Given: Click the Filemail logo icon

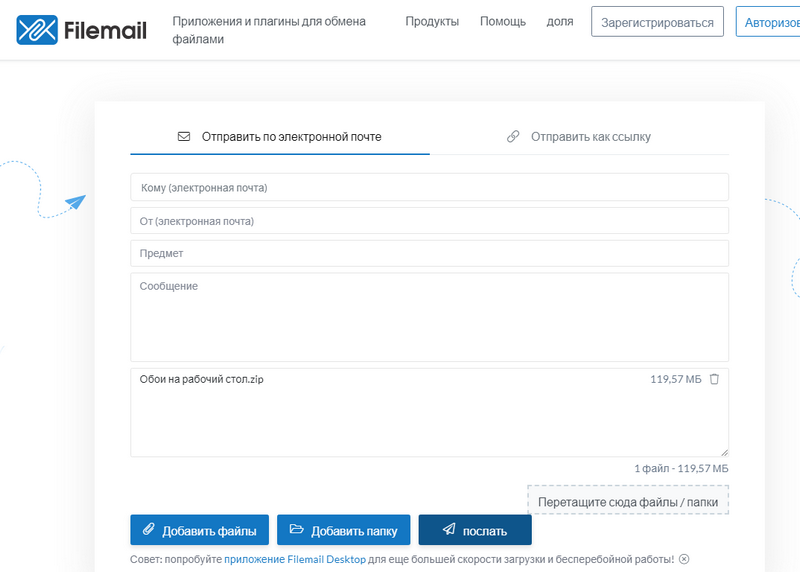Looking at the screenshot, I should tap(37, 30).
